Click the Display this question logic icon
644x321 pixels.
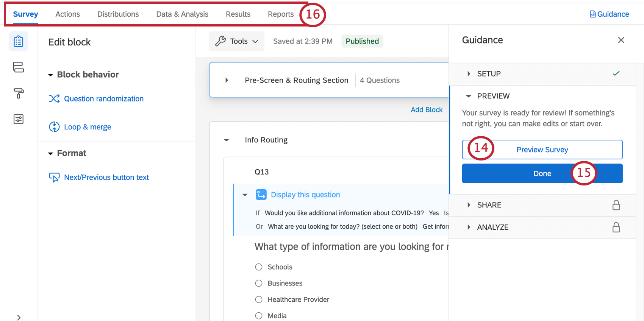point(261,195)
